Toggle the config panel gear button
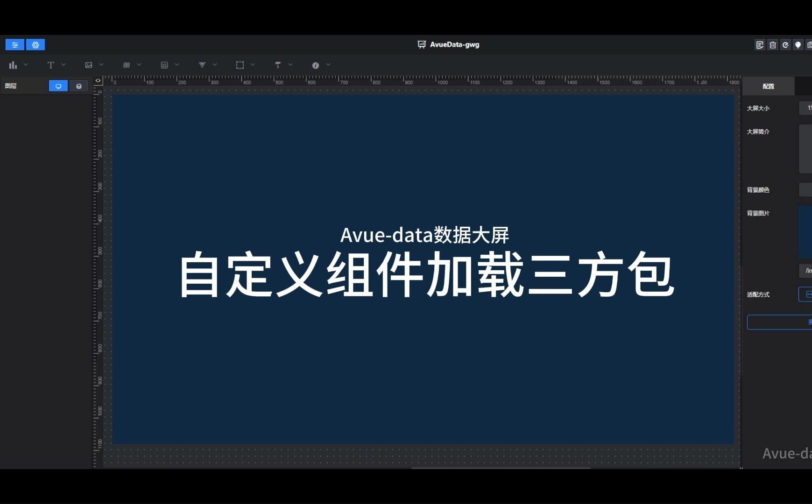Viewport: 812px width, 504px height. [x=35, y=45]
